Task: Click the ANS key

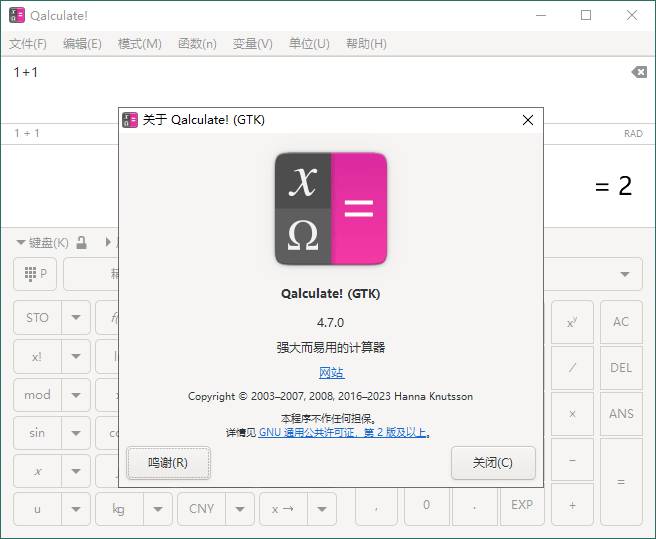Action: tap(621, 414)
